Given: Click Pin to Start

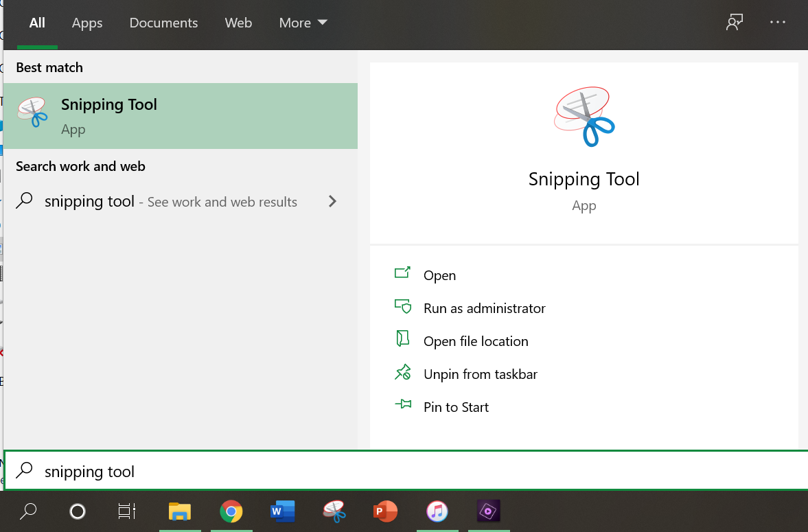Looking at the screenshot, I should point(455,406).
